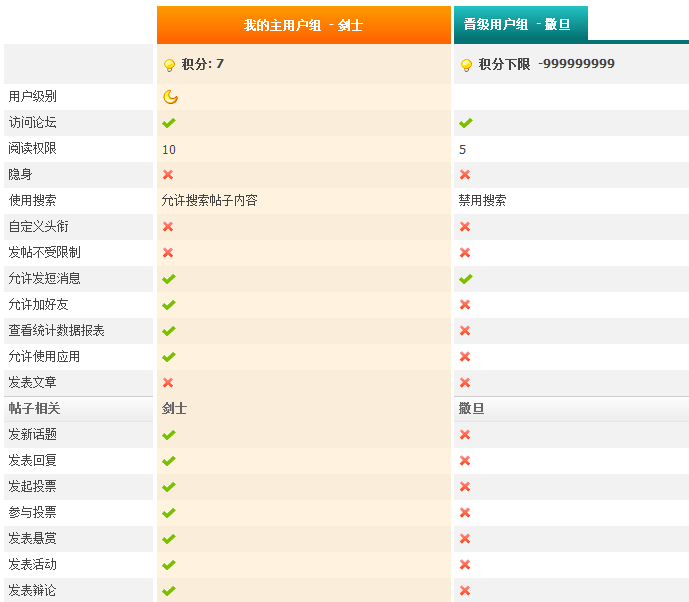Screen dimensions: 689x602
Task: Click 撒旦 green check in 访问论坛 row
Action: [466, 123]
